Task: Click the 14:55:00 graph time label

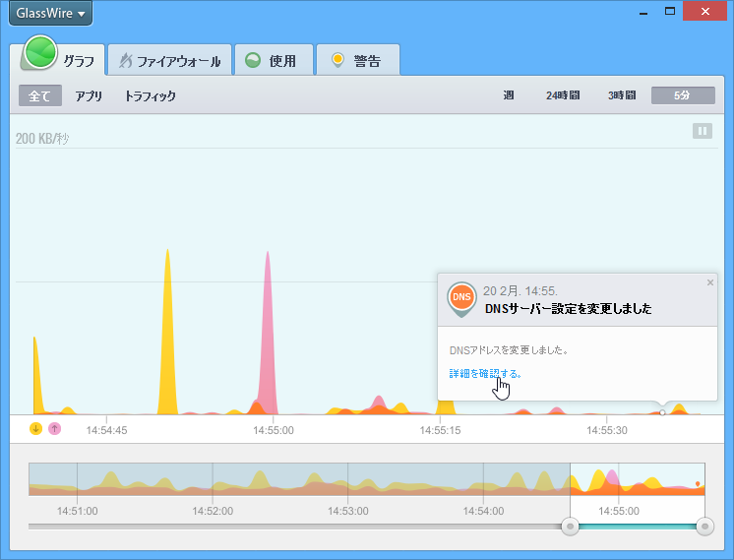Action: pos(274,430)
